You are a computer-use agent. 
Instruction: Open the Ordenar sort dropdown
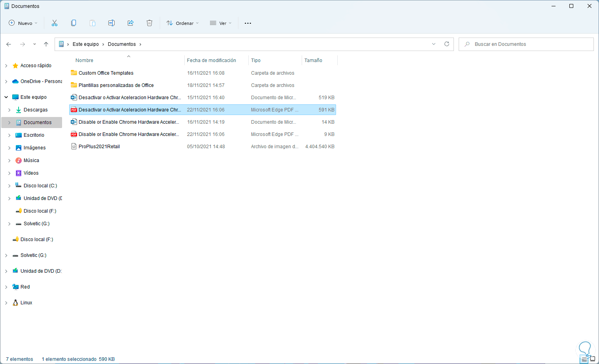[x=183, y=23]
